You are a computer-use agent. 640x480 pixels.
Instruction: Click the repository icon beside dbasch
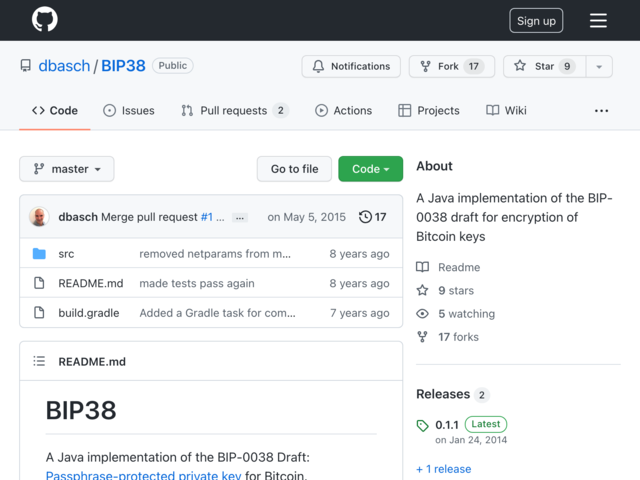coord(26,66)
